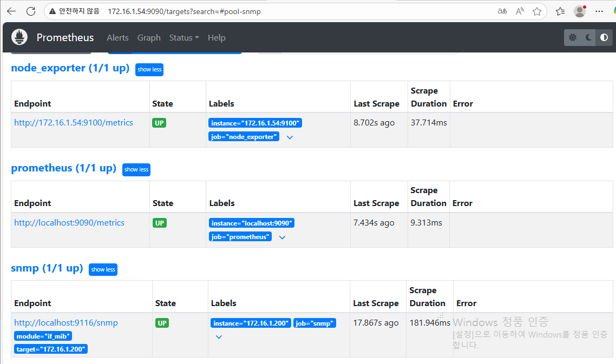Open browser settings and more menu
This screenshot has width=616, height=364.
[599, 11]
